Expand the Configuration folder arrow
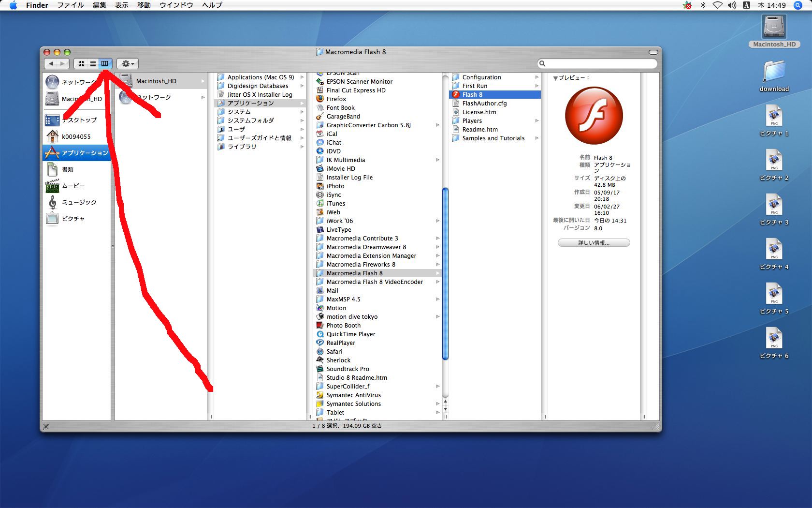Image resolution: width=812 pixels, height=508 pixels. [536, 77]
